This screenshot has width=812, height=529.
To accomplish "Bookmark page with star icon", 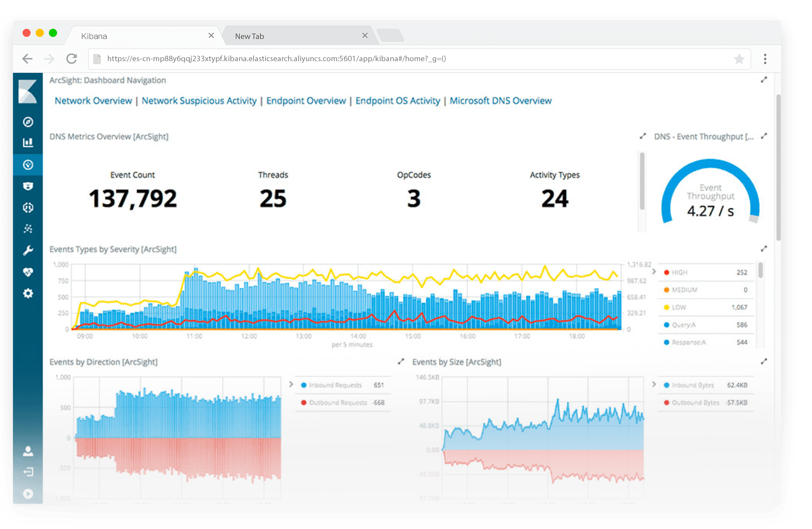I will point(739,59).
